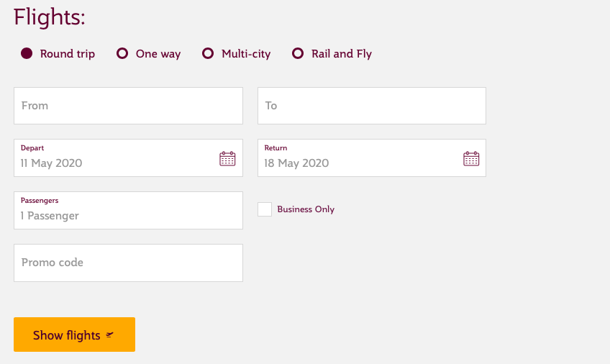Image resolution: width=610 pixels, height=364 pixels.
Task: Tick the Business Only checkbox
Action: pos(265,209)
